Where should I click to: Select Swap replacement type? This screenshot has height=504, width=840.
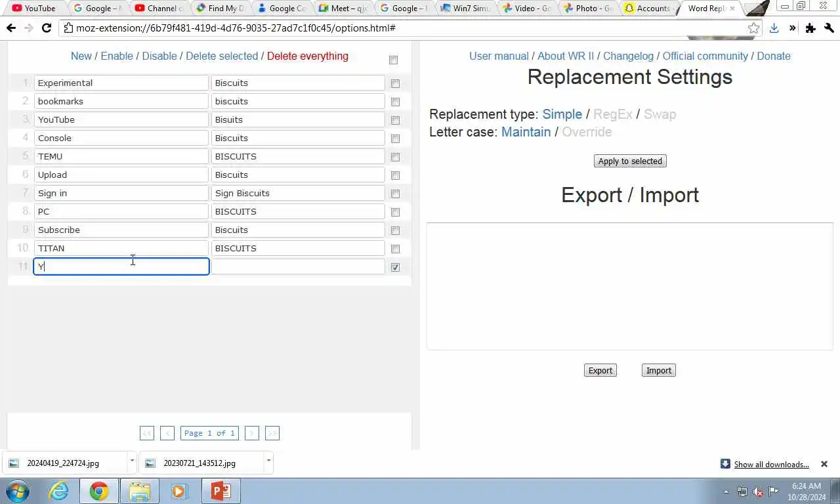point(660,114)
